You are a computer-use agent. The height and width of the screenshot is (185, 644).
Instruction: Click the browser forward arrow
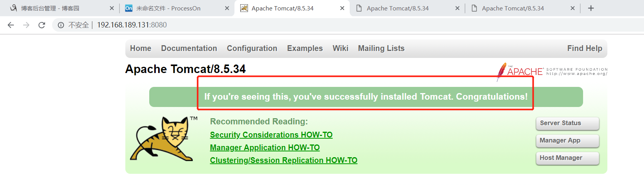tap(26, 25)
